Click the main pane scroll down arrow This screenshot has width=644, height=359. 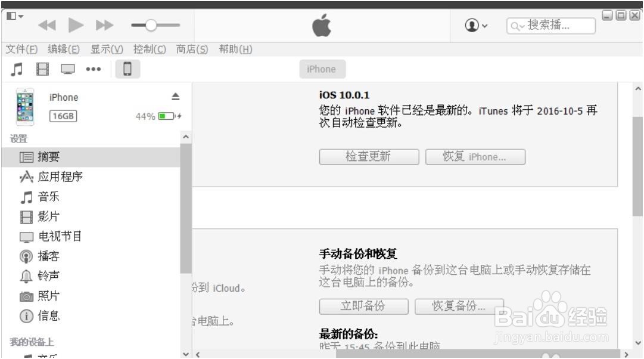pos(638,343)
